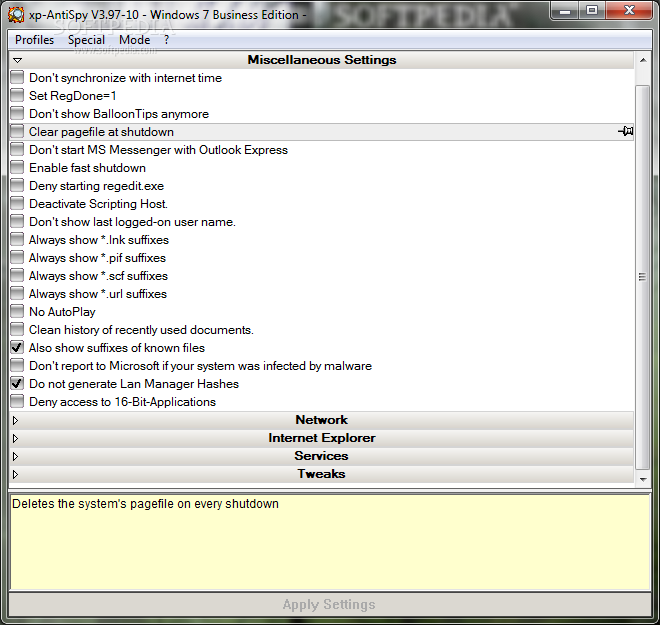Image resolution: width=660 pixels, height=625 pixels.
Task: Tick Clean history of recently used documents
Action: pyautogui.click(x=17, y=330)
